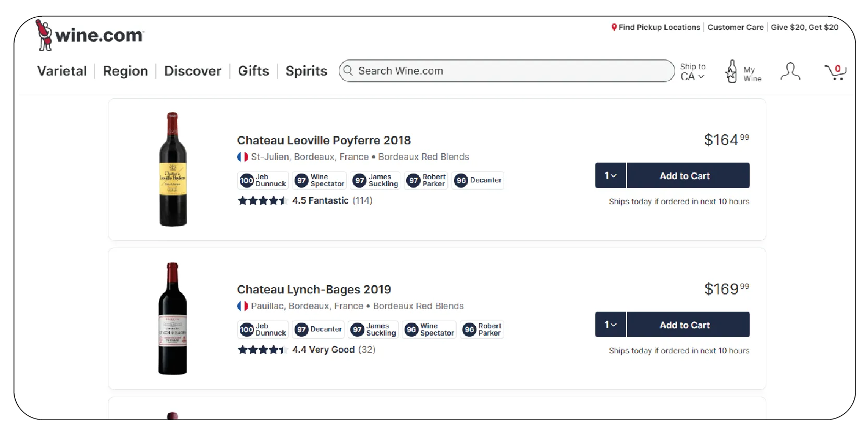Screen dimensions: 868x431
Task: Open the Varietal menu
Action: [x=62, y=71]
